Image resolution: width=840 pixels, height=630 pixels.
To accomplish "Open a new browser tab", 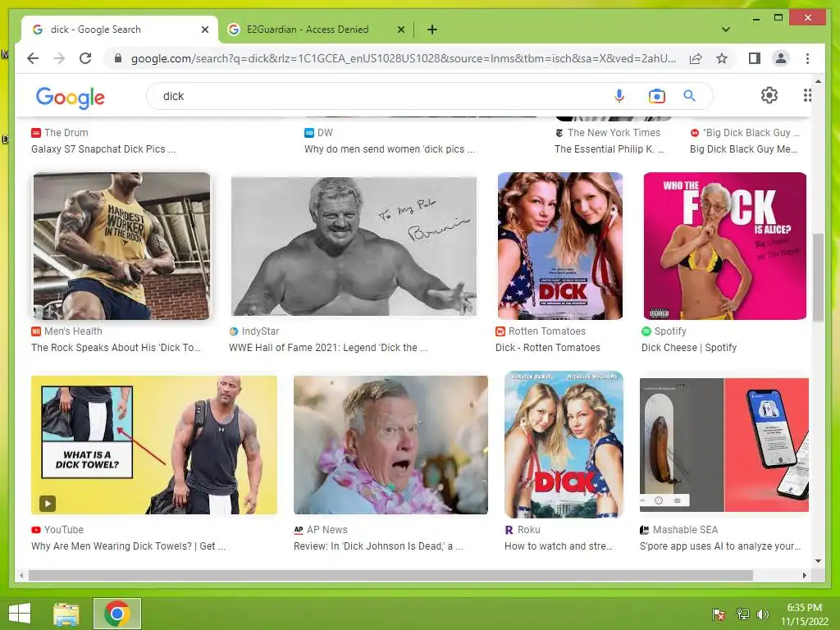I will 432,30.
